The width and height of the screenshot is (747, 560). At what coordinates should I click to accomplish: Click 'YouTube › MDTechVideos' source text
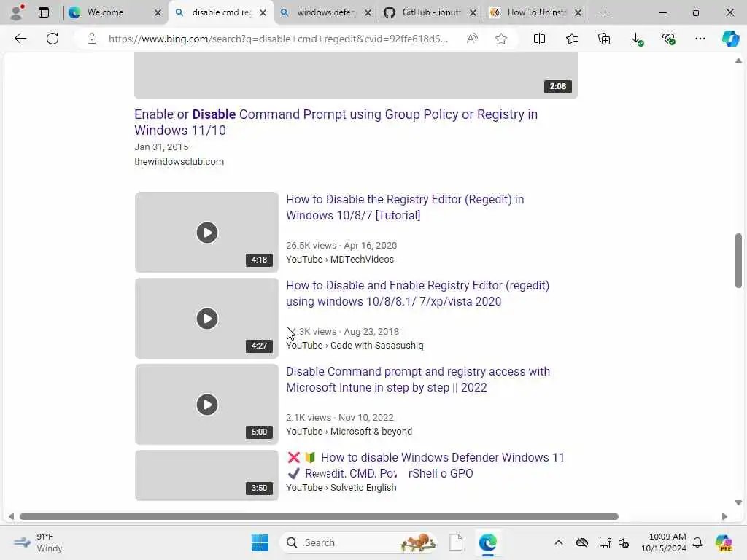tap(340, 259)
